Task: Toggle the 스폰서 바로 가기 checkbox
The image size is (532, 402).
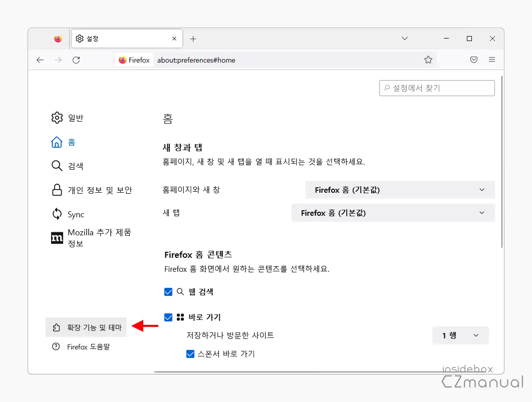Action: pyautogui.click(x=190, y=354)
